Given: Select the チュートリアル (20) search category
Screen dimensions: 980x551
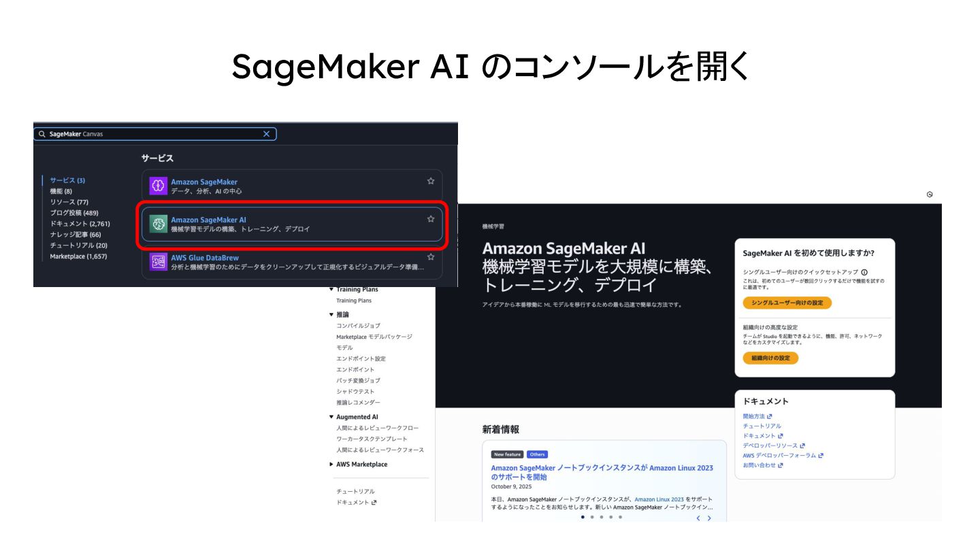Looking at the screenshot, I should tap(79, 246).
